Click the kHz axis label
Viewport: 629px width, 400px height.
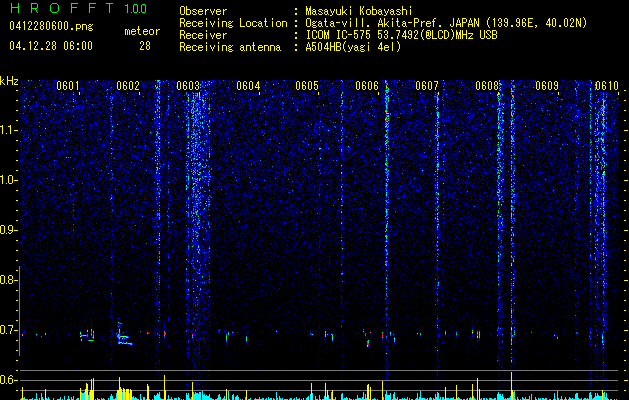pyautogui.click(x=9, y=81)
